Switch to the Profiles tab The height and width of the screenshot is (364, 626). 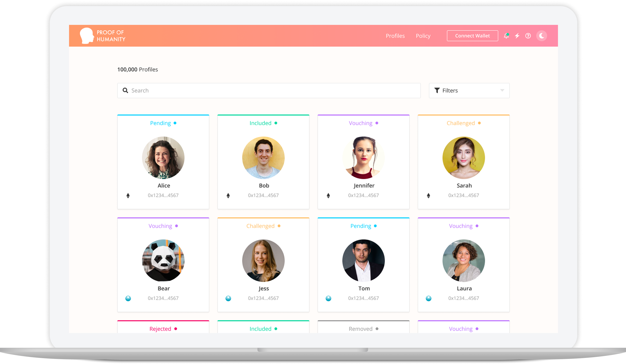pyautogui.click(x=395, y=36)
